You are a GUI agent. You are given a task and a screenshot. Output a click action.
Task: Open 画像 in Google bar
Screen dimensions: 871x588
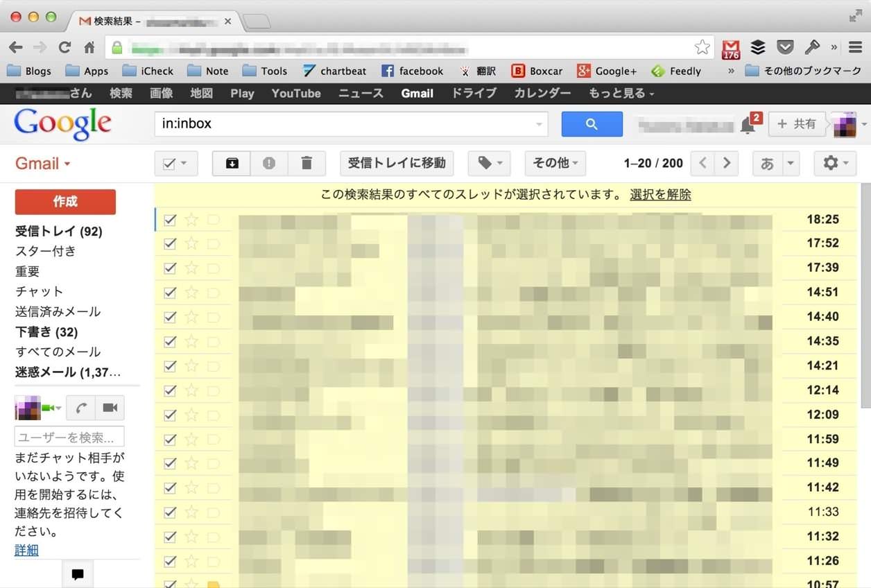(x=161, y=93)
